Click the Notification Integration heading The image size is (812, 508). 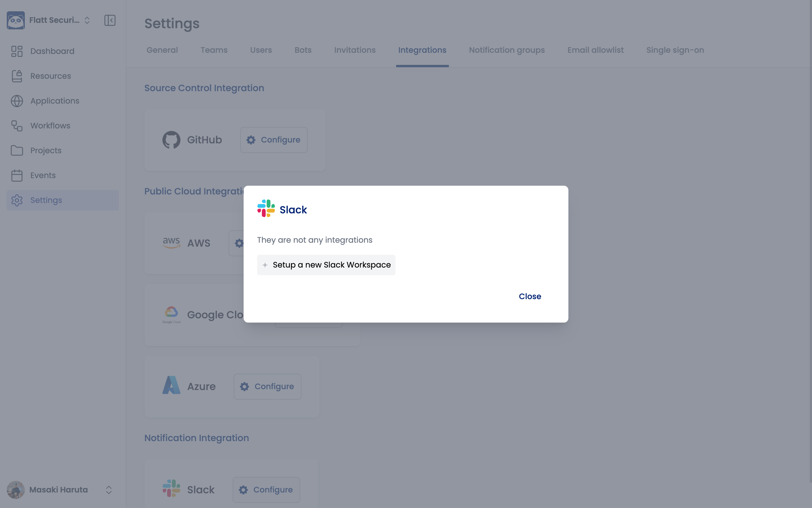point(197,438)
